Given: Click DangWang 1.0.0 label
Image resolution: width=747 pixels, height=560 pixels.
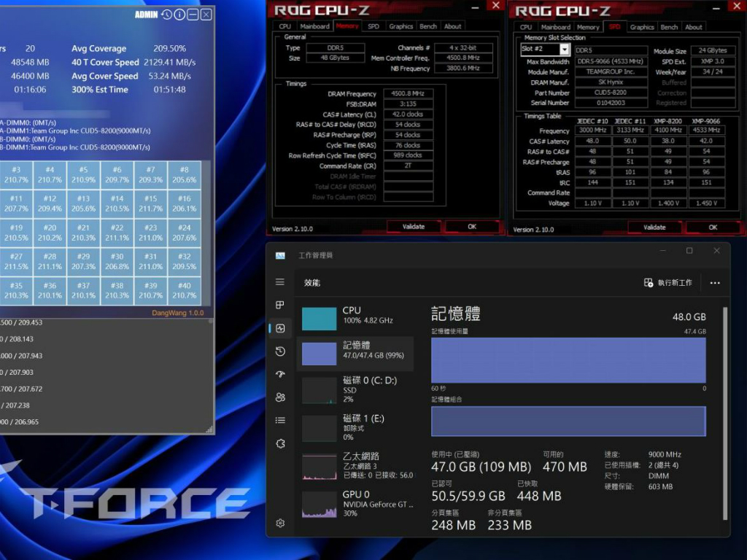Looking at the screenshot, I should pyautogui.click(x=178, y=313).
